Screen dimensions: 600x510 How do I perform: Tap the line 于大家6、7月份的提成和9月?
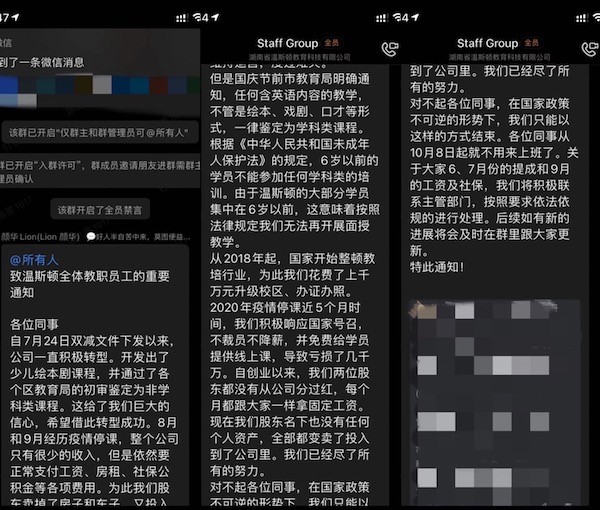click(x=490, y=169)
